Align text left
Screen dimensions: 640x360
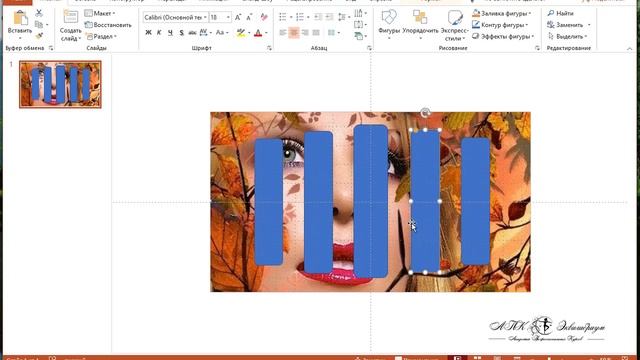pyautogui.click(x=282, y=33)
